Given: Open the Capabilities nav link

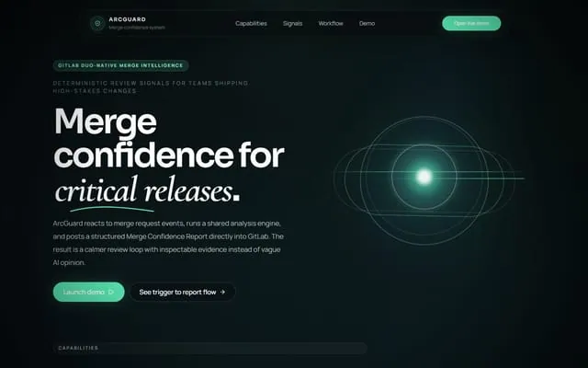Looking at the screenshot, I should (x=251, y=23).
